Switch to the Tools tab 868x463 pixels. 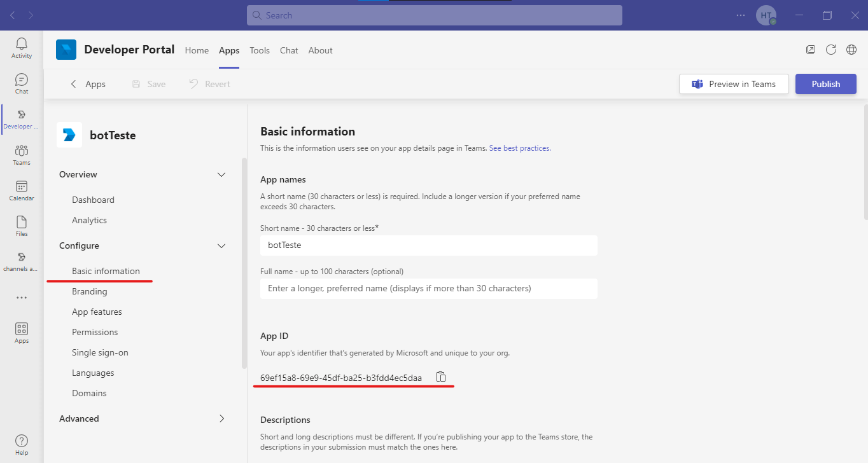pyautogui.click(x=260, y=50)
